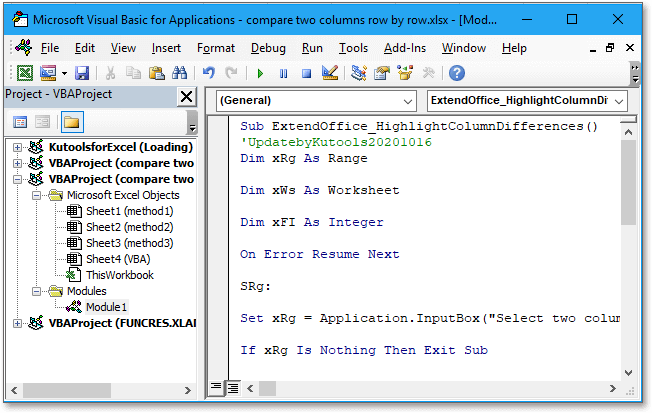Image resolution: width=652 pixels, height=413 pixels.
Task: Open the Debug menu
Action: coord(268,48)
